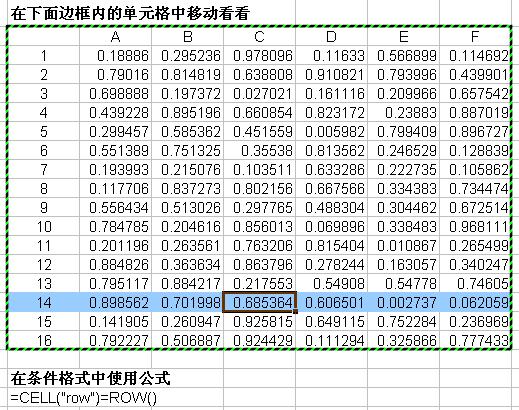Select cell containing 0.685364

coord(259,302)
